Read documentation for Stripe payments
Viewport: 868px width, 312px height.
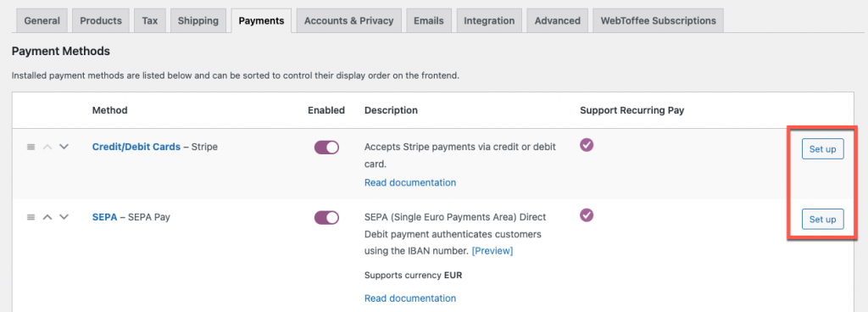[x=410, y=182]
